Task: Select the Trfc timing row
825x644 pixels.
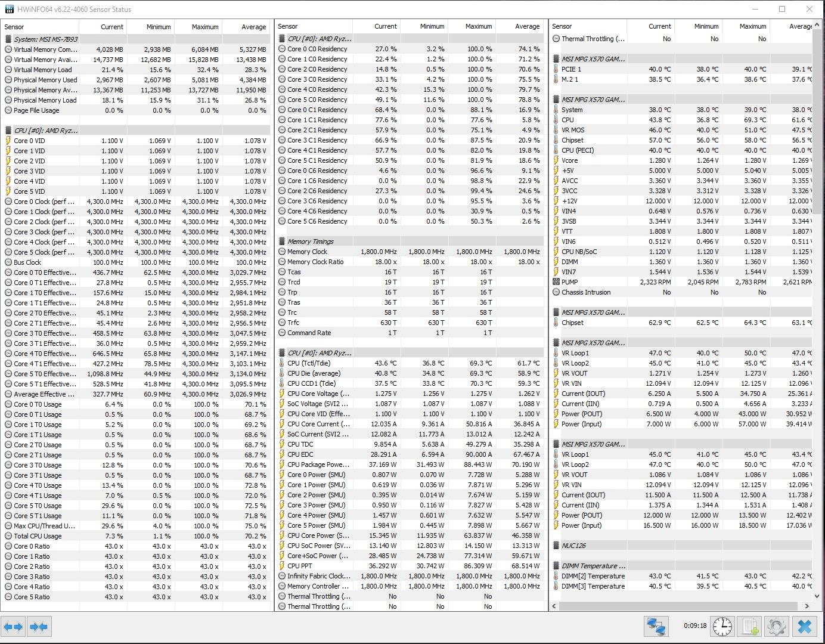Action: 410,323
